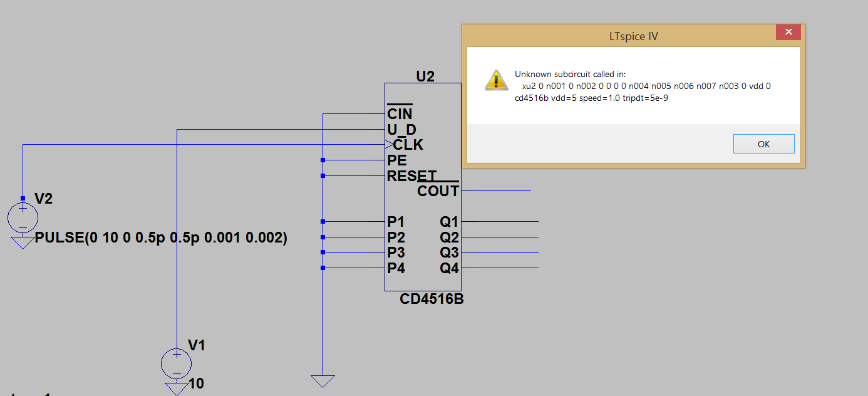Click the RESET pin label
This screenshot has height=396, width=868.
coord(411,176)
